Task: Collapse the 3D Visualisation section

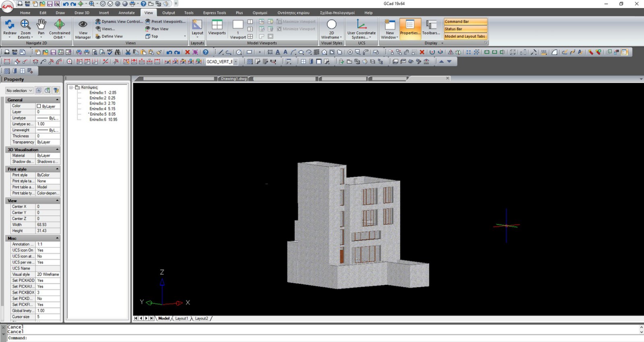Action: tap(57, 149)
